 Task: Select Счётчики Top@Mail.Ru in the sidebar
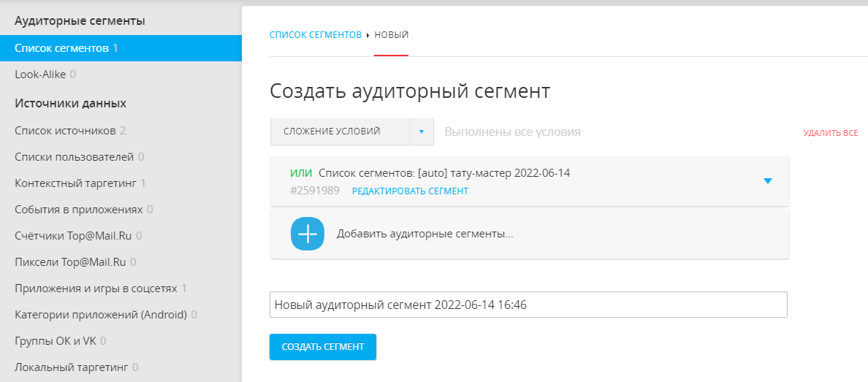(x=73, y=236)
